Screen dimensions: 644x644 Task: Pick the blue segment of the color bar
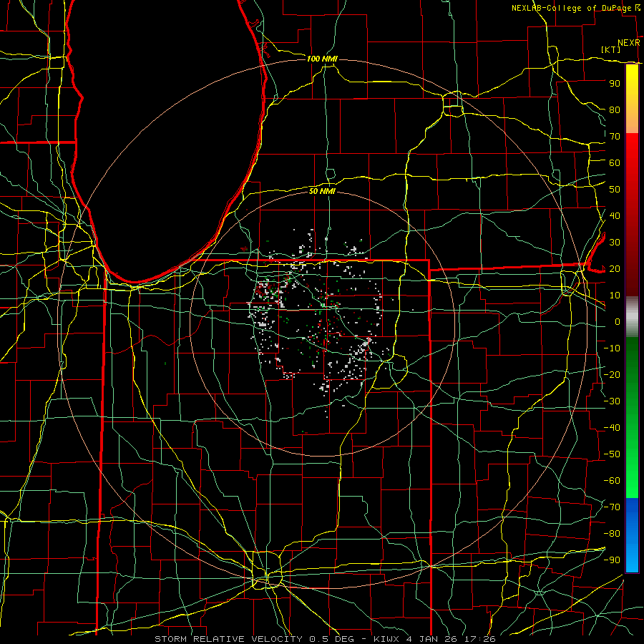click(x=632, y=535)
